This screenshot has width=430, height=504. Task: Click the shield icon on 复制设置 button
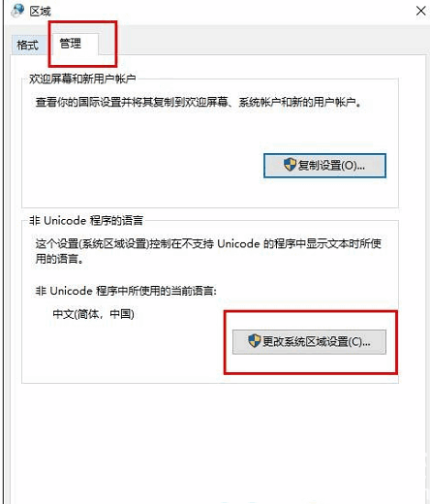coord(290,165)
